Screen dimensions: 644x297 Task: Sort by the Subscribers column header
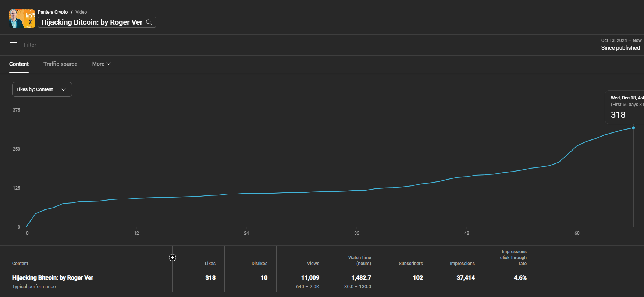click(411, 264)
